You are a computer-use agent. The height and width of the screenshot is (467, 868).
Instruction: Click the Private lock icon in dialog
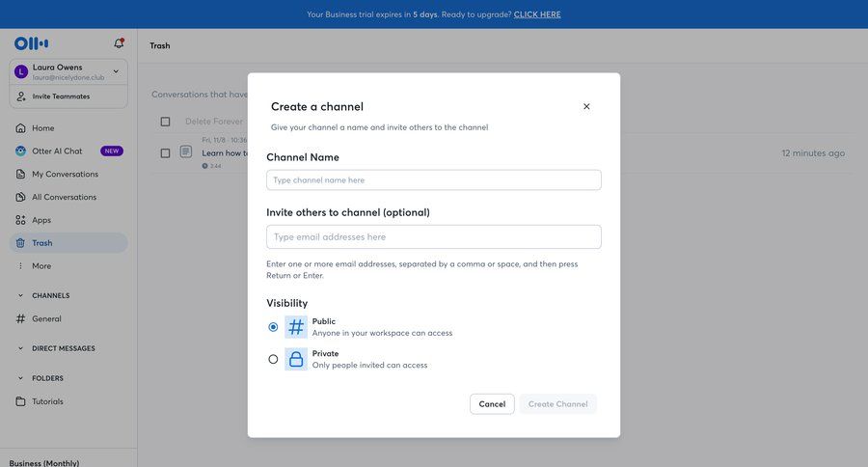(x=296, y=359)
